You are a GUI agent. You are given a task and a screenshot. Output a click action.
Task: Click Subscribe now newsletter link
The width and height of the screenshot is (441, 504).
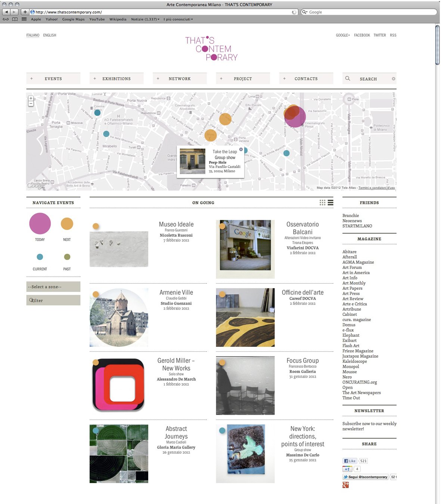tap(369, 426)
